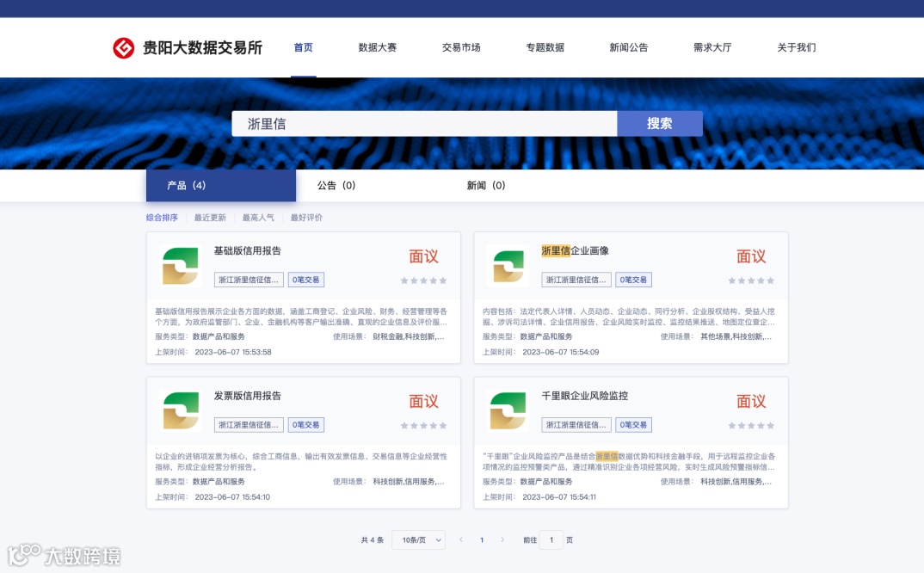
Task: Click listing time 2023-06-07 15:54:11
Action: [559, 497]
